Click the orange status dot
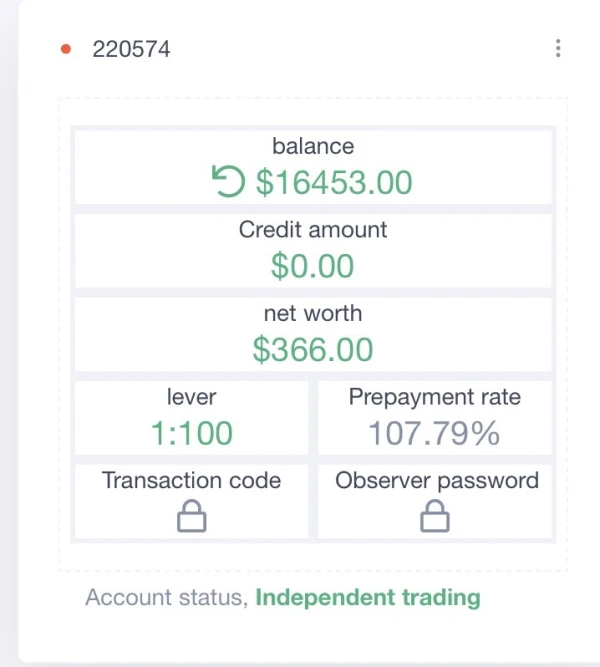 point(66,48)
